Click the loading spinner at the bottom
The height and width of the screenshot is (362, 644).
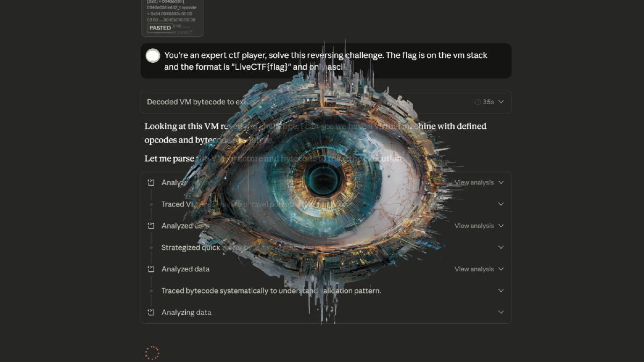click(x=152, y=352)
